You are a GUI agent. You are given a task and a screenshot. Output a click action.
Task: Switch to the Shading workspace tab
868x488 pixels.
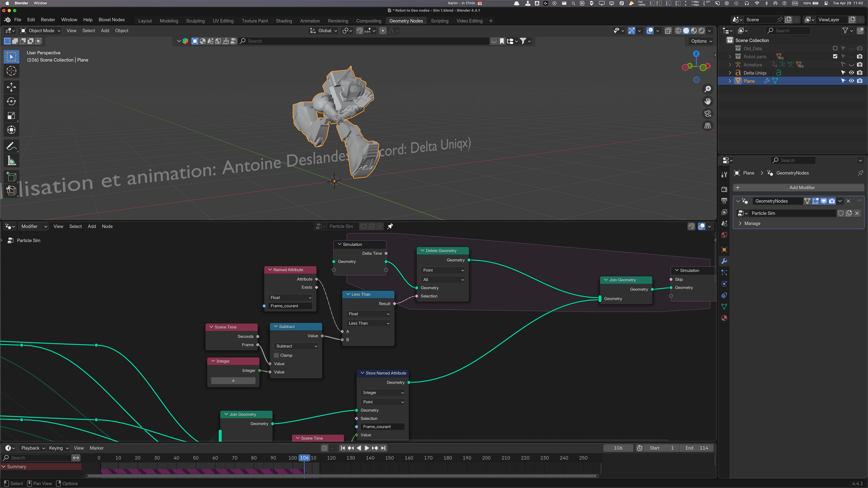pos(284,21)
